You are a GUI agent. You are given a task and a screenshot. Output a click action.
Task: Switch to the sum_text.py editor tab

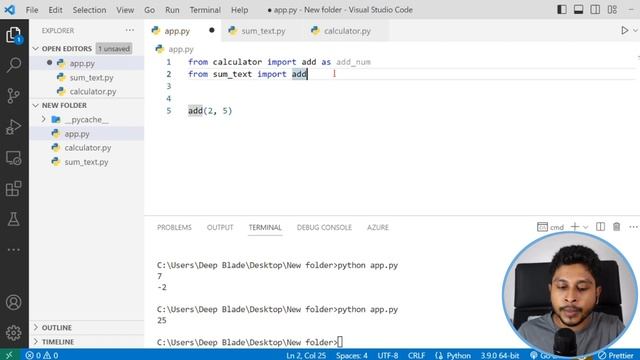[263, 31]
